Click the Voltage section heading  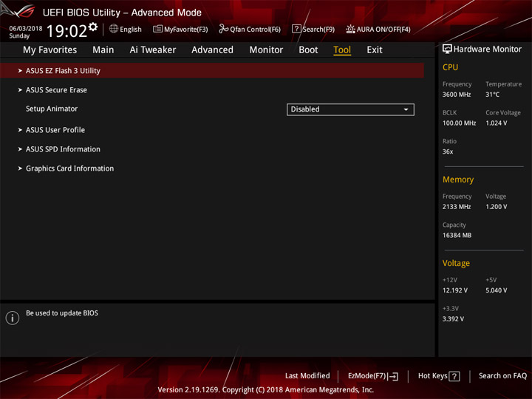point(456,263)
